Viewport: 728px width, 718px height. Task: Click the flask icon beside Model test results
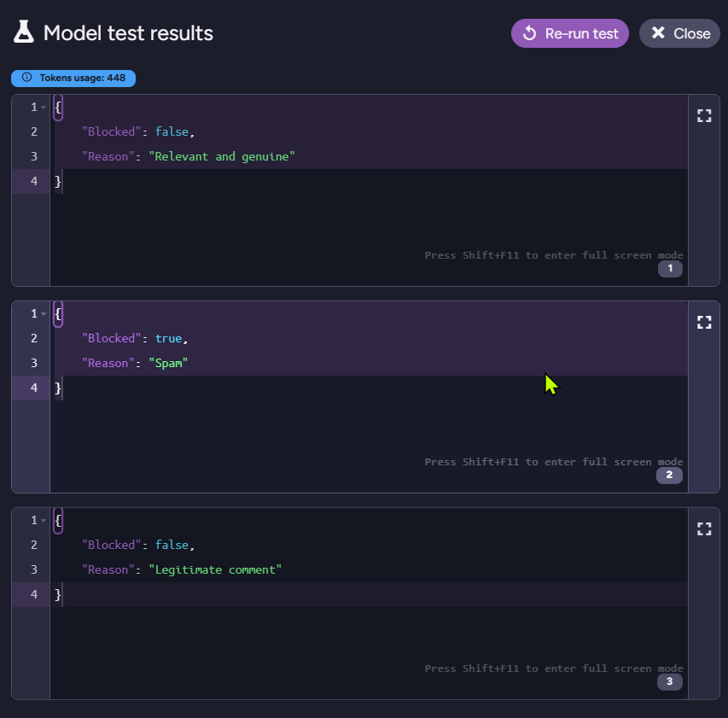[x=24, y=32]
